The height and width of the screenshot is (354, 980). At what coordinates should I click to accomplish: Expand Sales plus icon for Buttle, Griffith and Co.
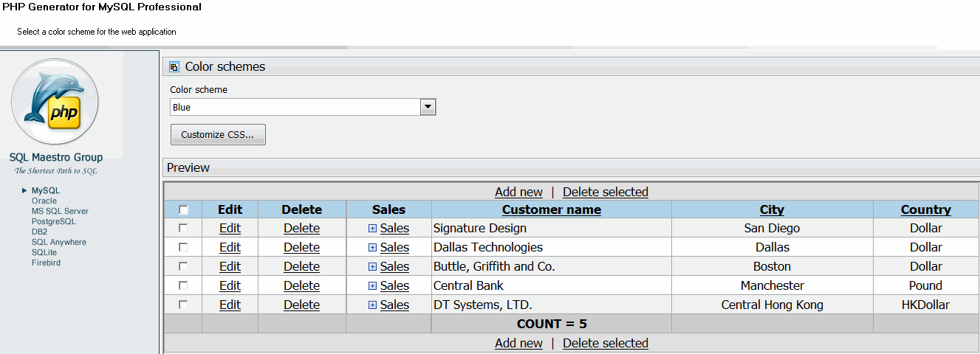(372, 267)
